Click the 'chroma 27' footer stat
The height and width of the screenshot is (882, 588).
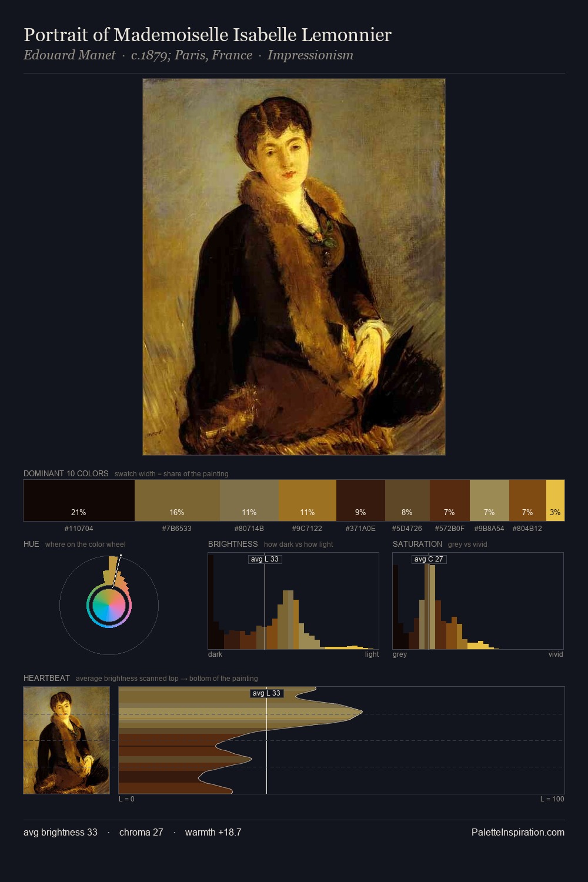point(141,833)
